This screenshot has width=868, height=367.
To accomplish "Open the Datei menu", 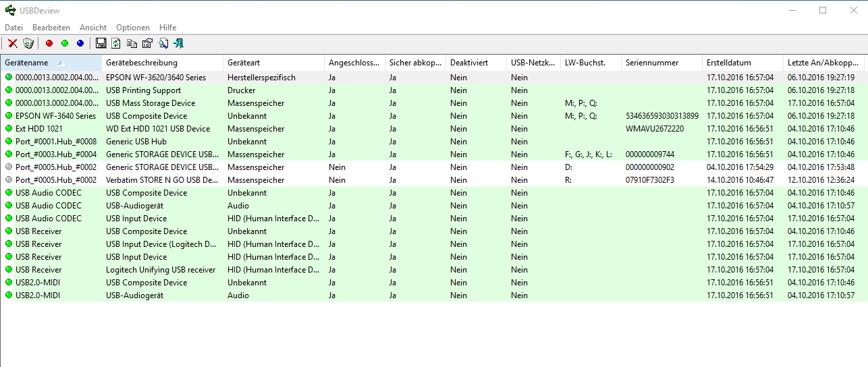I will [13, 28].
